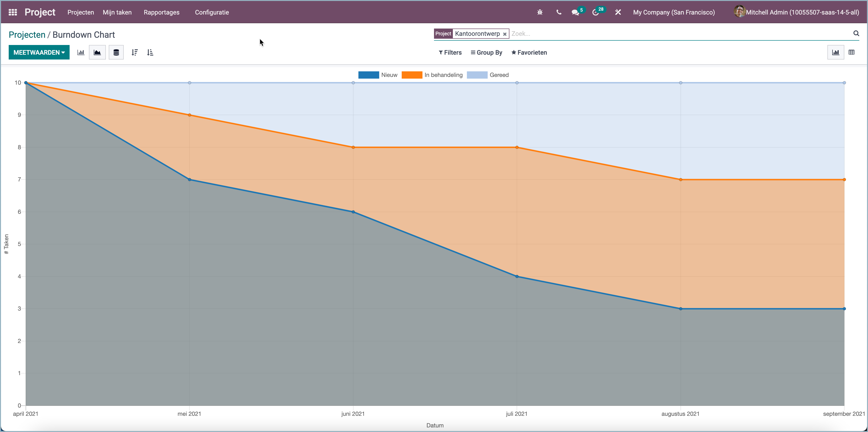Click the ascending sort icon
The height and width of the screenshot is (432, 868).
[150, 52]
